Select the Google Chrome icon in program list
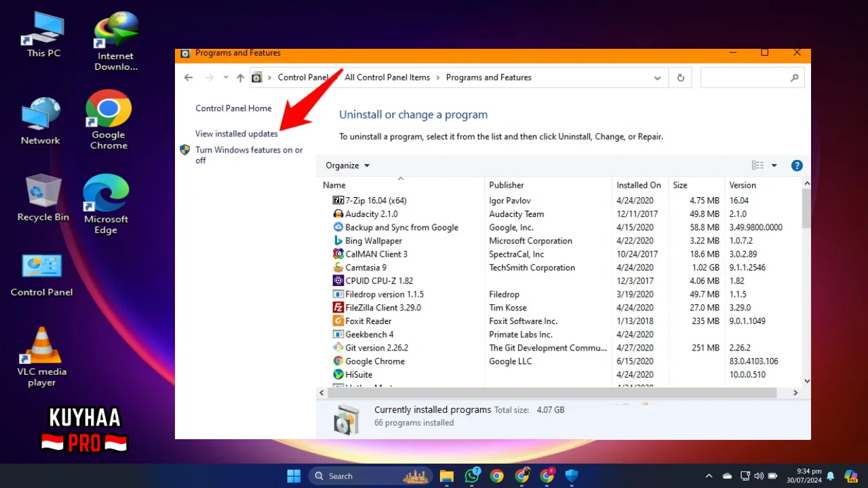The height and width of the screenshot is (488, 868). point(338,361)
